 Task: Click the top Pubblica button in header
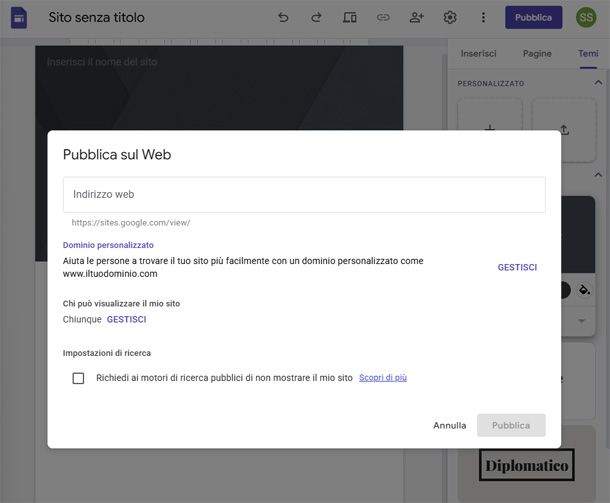(x=533, y=18)
